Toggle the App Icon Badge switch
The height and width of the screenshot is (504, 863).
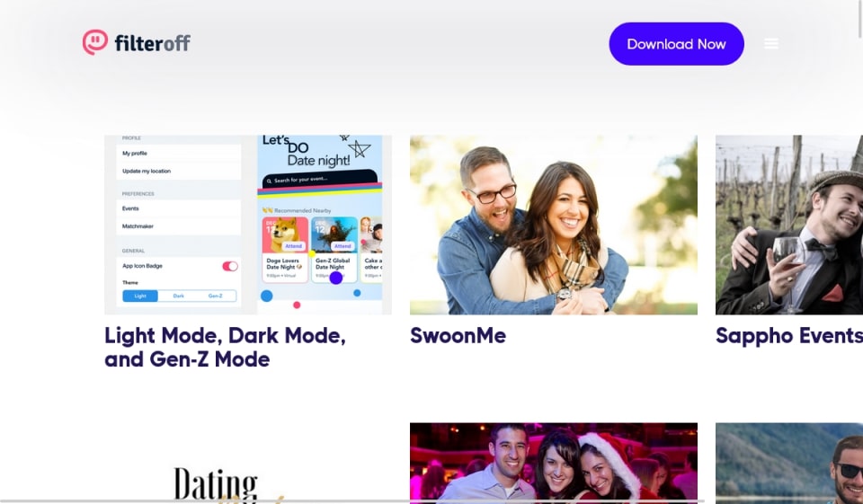[x=230, y=266]
